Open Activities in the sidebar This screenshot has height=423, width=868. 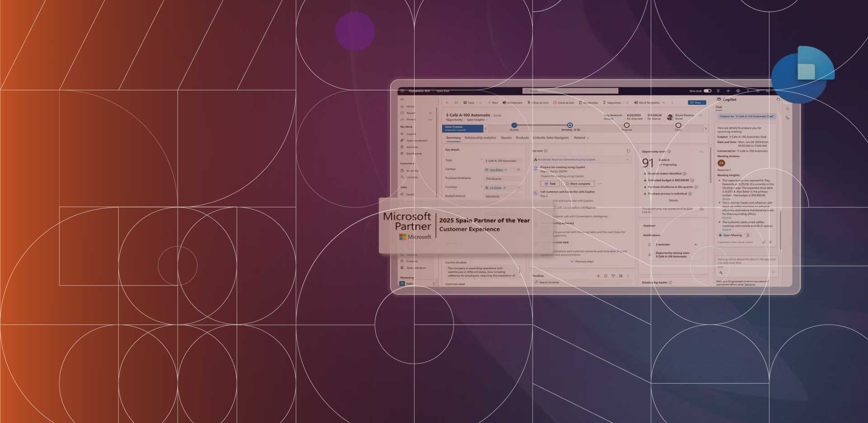(x=410, y=147)
